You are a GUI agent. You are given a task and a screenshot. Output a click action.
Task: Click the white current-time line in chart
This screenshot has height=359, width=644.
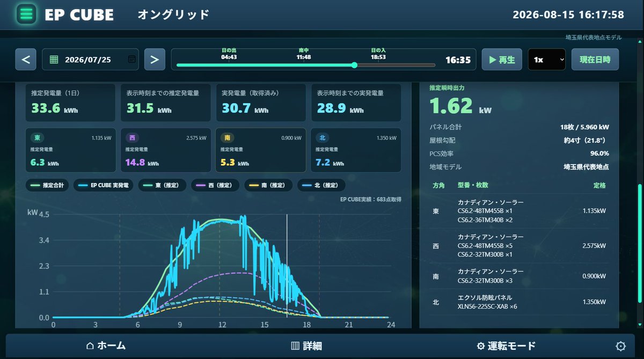point(287,266)
